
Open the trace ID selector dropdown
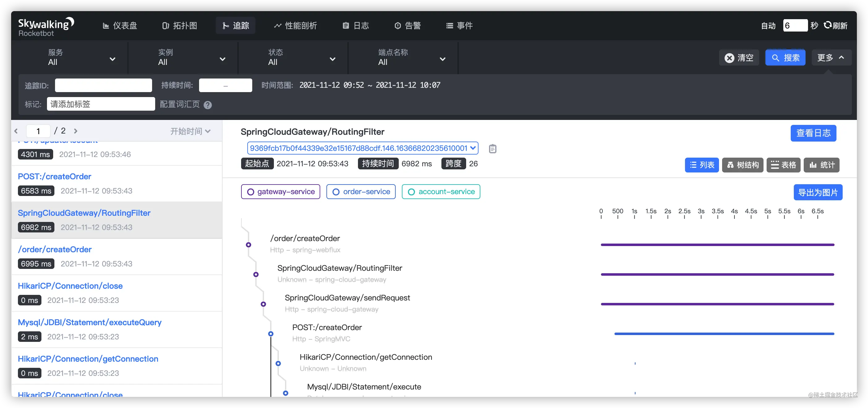363,148
